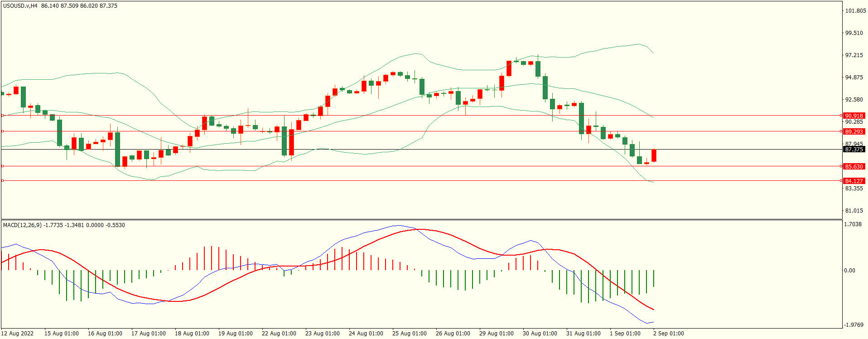This screenshot has width=868, height=339.
Task: Click the last red candlestick on the chart
Action: click(x=654, y=155)
